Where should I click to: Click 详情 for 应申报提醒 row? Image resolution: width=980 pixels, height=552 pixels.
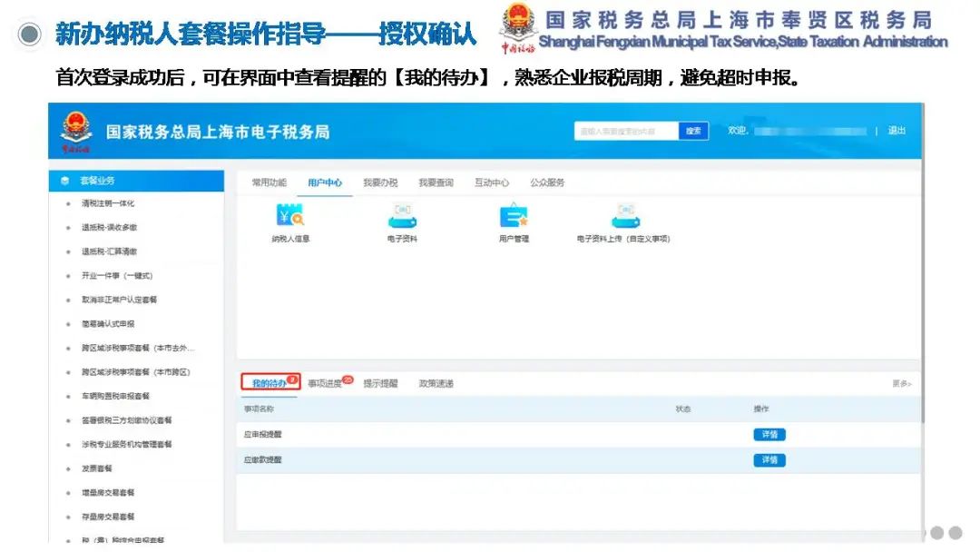(x=769, y=435)
